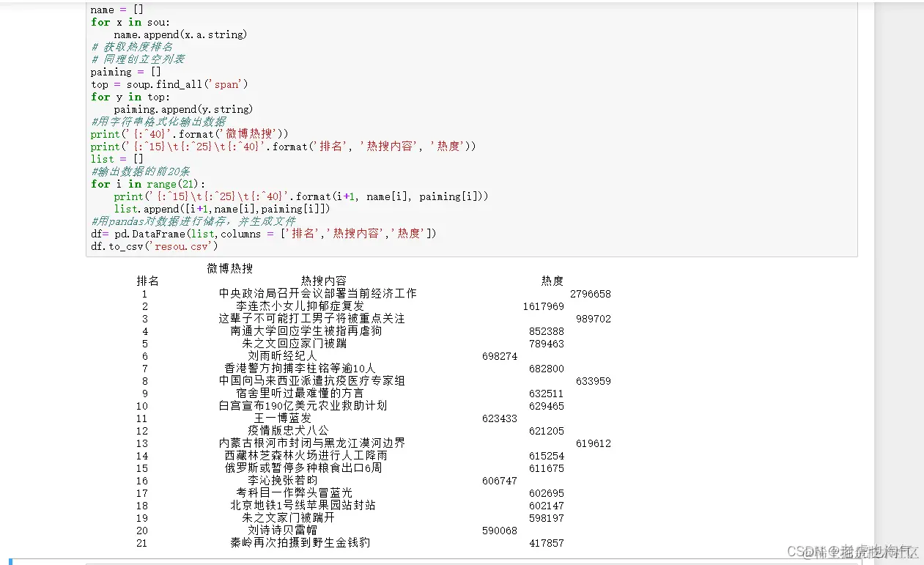
Task: Click the heat value '590068'
Action: [x=500, y=531]
